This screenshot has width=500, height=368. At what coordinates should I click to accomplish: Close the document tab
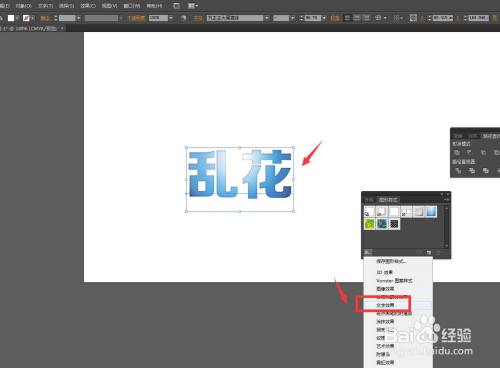(x=62, y=29)
